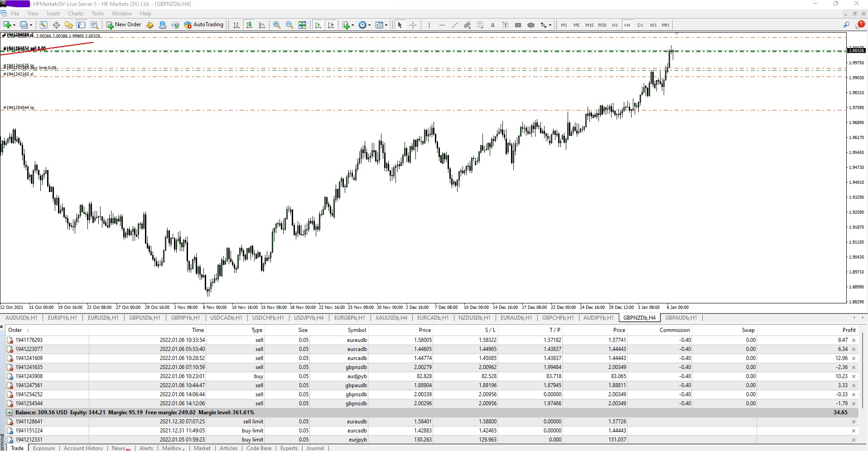Image resolution: width=868 pixels, height=451 pixels.
Task: Expand the Templates dropdown arrow
Action: click(386, 25)
